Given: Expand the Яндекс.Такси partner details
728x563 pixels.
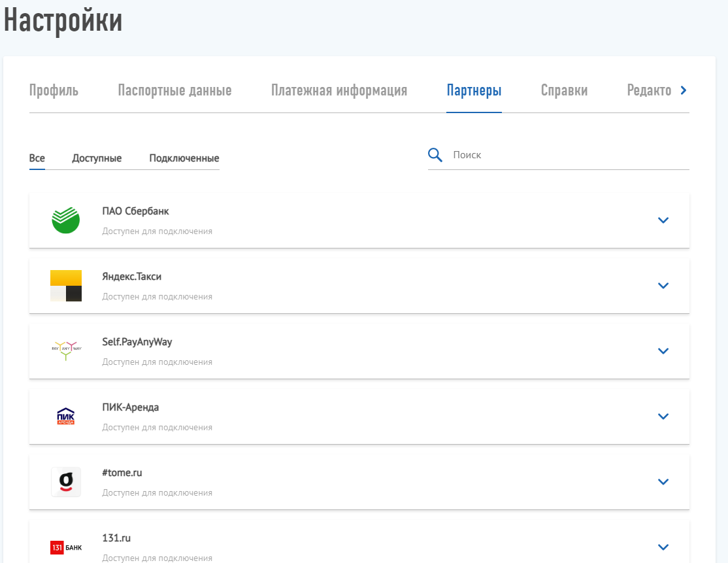Looking at the screenshot, I should coord(663,286).
